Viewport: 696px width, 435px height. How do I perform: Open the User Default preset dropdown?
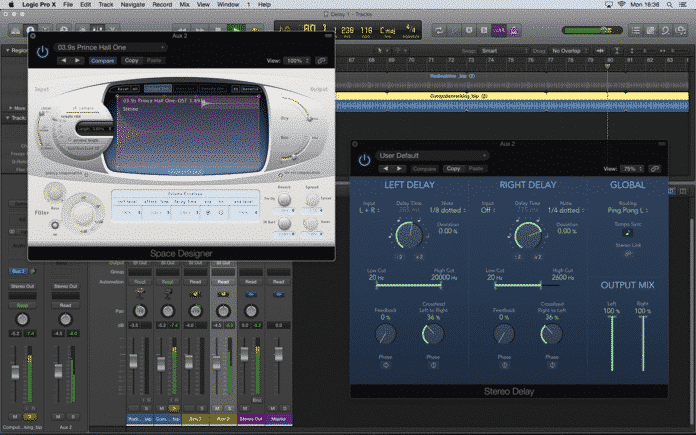(433, 156)
